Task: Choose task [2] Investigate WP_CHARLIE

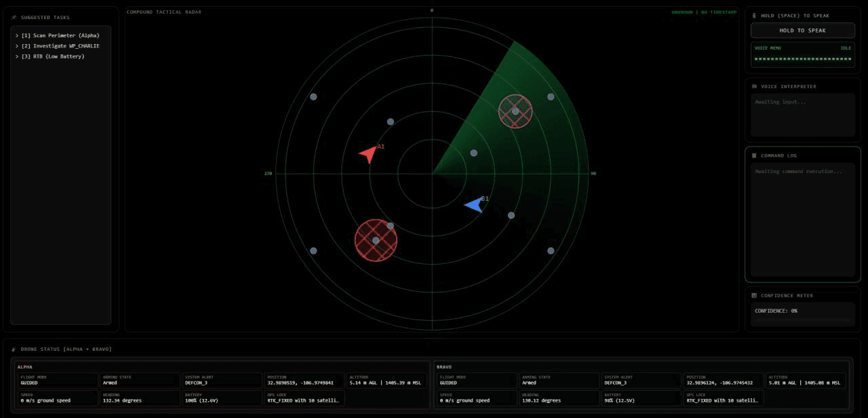Action: (60, 46)
